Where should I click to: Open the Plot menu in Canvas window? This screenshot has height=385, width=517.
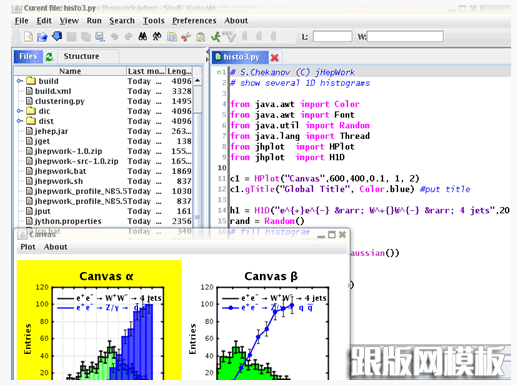click(28, 247)
